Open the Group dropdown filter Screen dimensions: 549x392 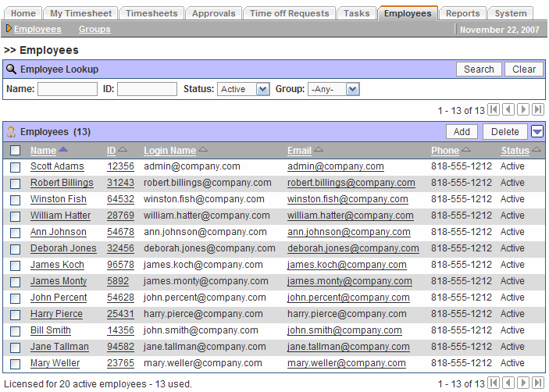[333, 89]
